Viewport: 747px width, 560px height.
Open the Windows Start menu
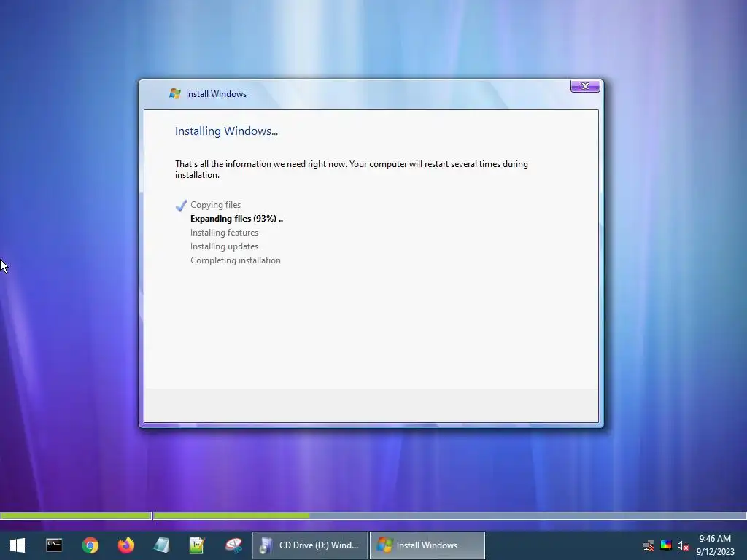coord(18,545)
